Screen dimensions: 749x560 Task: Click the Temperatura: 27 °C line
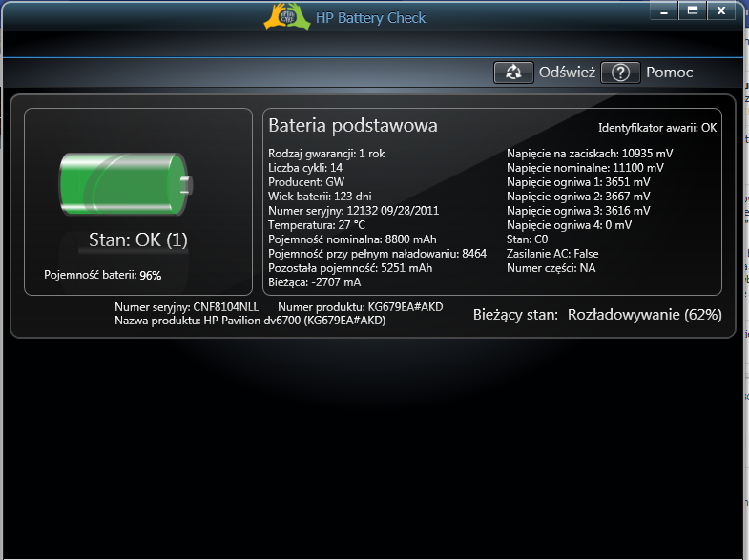pyautogui.click(x=317, y=225)
